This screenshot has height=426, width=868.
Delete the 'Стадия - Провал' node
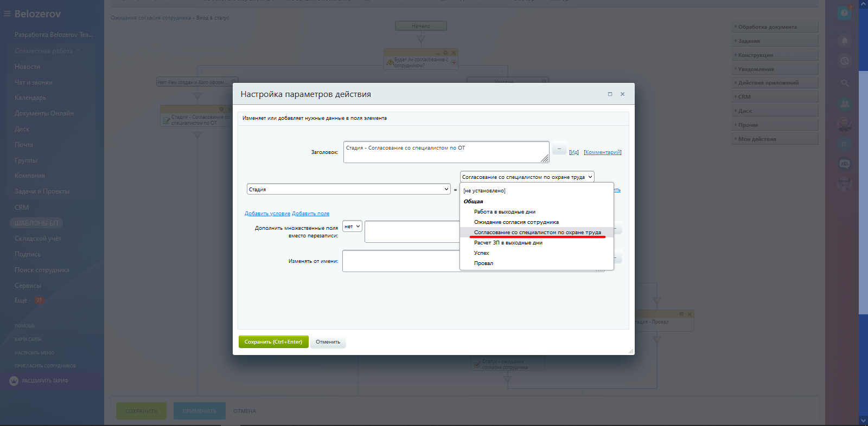690,314
